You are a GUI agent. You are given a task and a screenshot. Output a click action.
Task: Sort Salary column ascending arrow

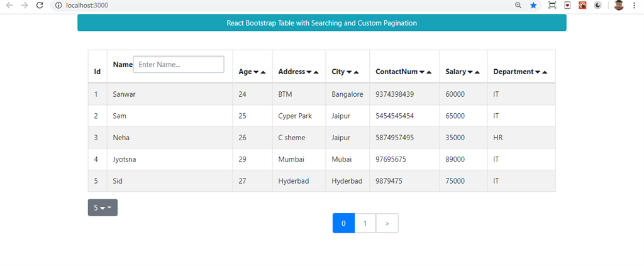(x=477, y=72)
